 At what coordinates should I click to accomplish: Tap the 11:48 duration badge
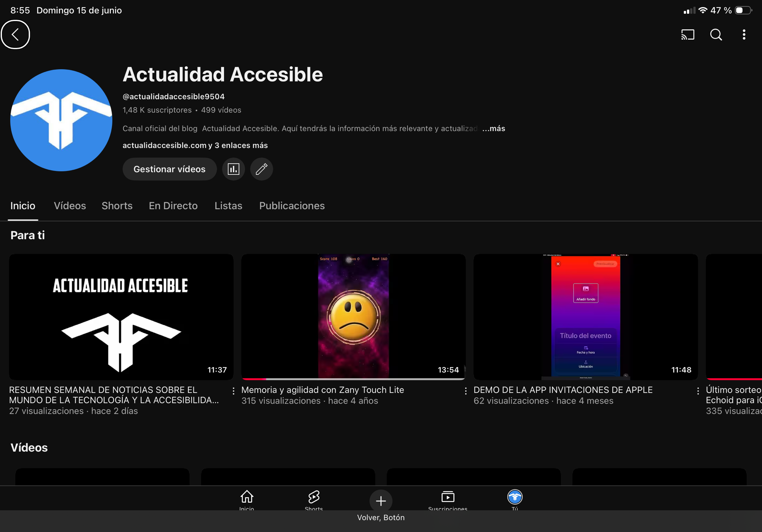point(681,370)
